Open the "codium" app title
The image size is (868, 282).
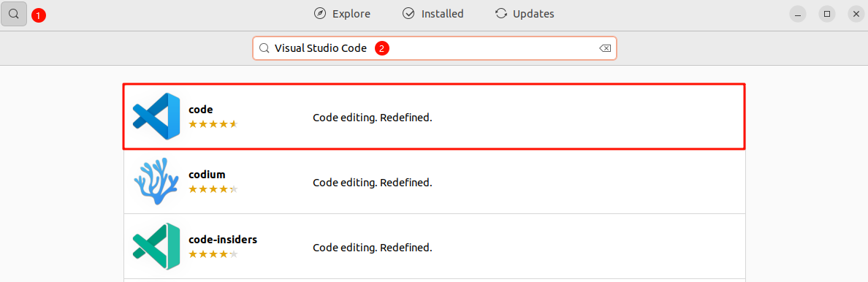(207, 175)
